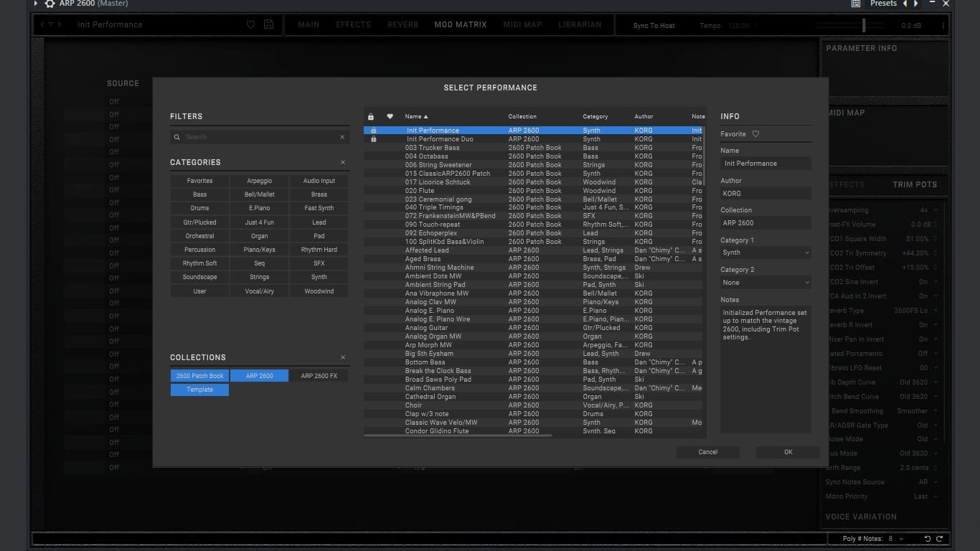
Task: Select the 003 Trucker Bass row
Action: [533, 148]
